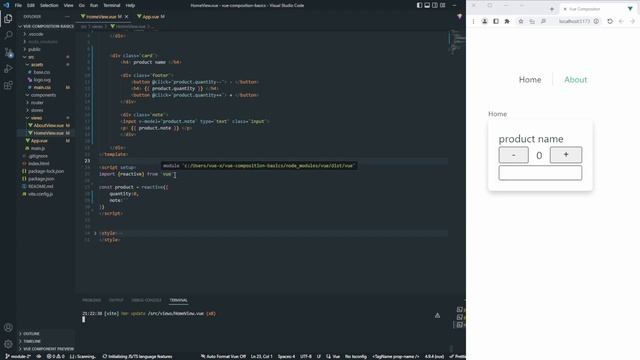The height and width of the screenshot is (360, 640).
Task: Go forward in the browser
Action: click(x=632, y=21)
